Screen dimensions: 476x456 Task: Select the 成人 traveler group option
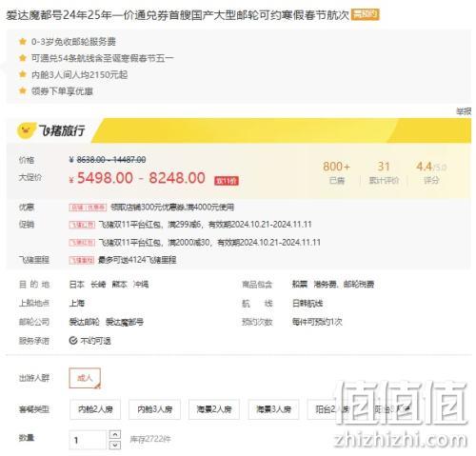point(85,378)
